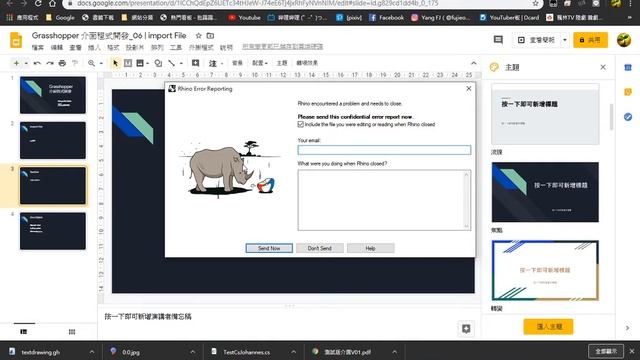Viewport: 640px width, 360px height.
Task: Click the Help button in Rhino dialog
Action: [370, 248]
